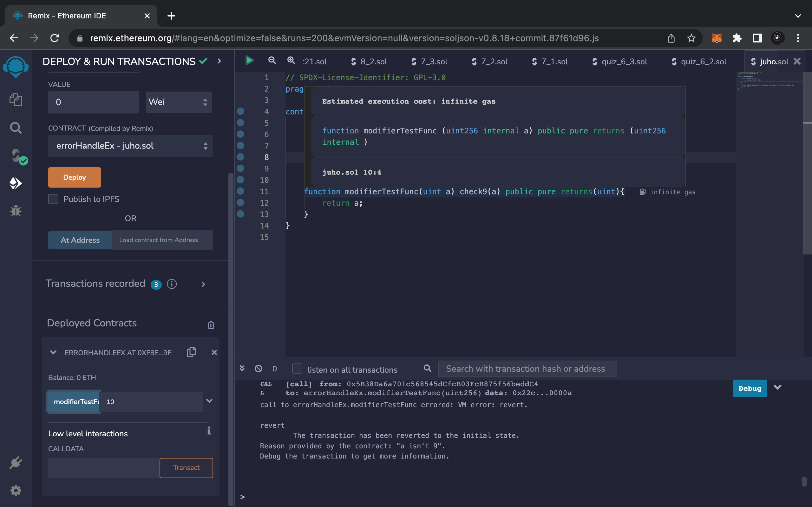Viewport: 812px width, 507px height.
Task: Open the Debugger bug icon in sidebar
Action: (16, 211)
